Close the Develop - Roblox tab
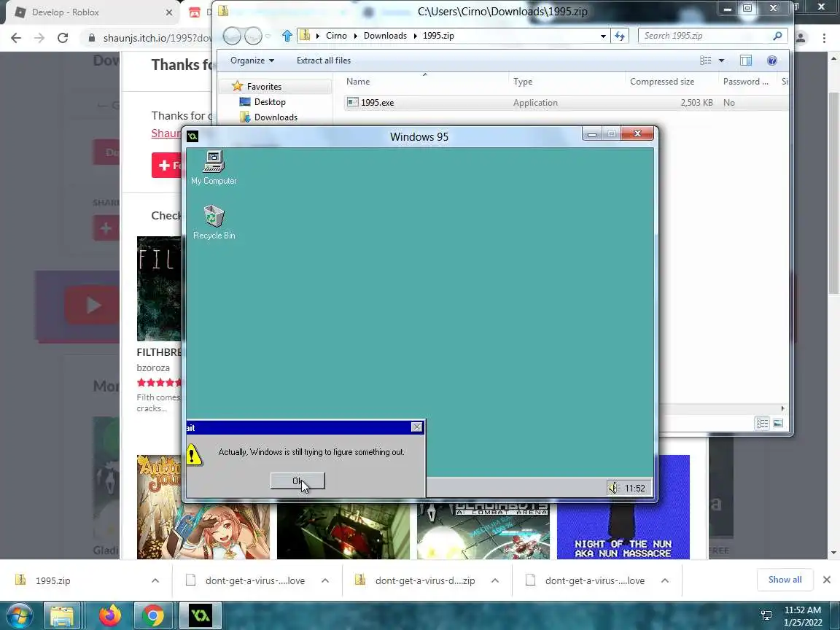840x630 pixels. tap(168, 12)
